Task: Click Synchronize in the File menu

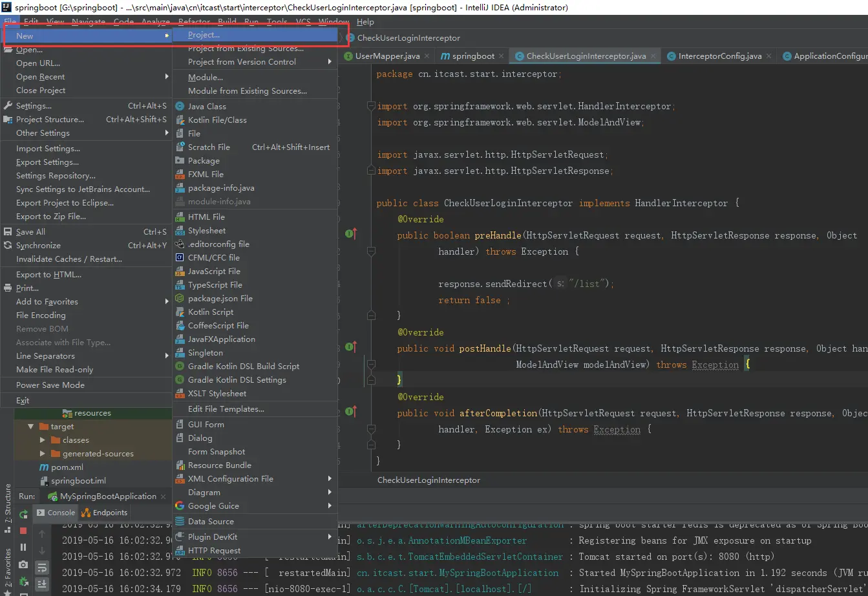Action: pyautogui.click(x=87, y=246)
